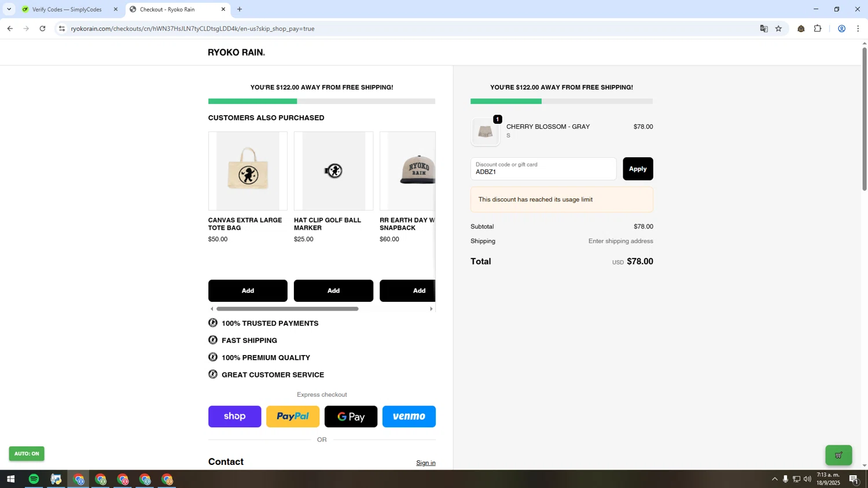Click the discount code input field
Viewport: 868px width, 488px height.
click(543, 169)
